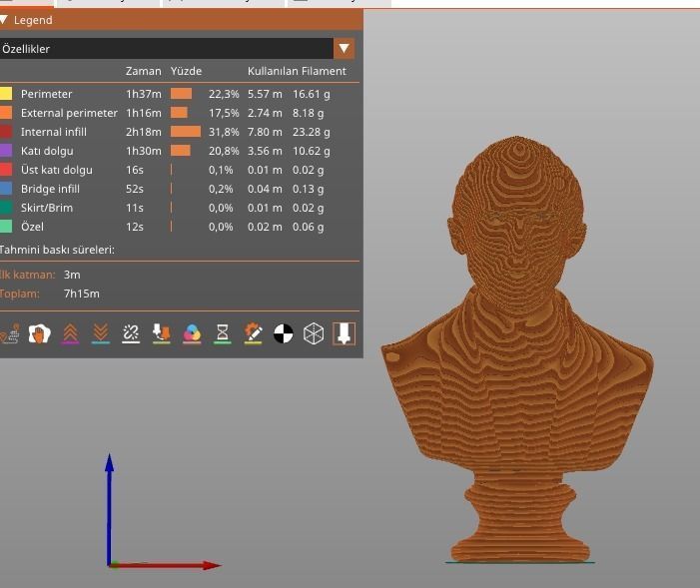Screen dimensions: 700x588
Task: Click the Yüzde column header
Action: click(x=186, y=71)
